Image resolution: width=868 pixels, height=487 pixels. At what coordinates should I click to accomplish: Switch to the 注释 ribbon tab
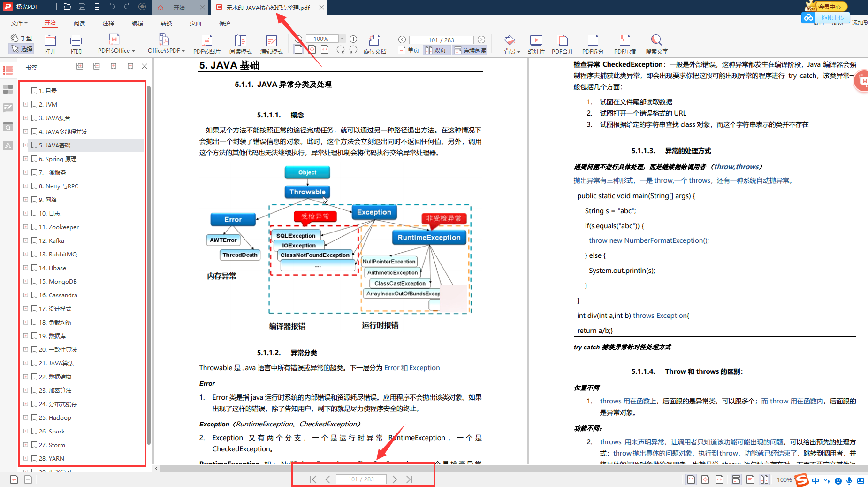[x=108, y=23]
